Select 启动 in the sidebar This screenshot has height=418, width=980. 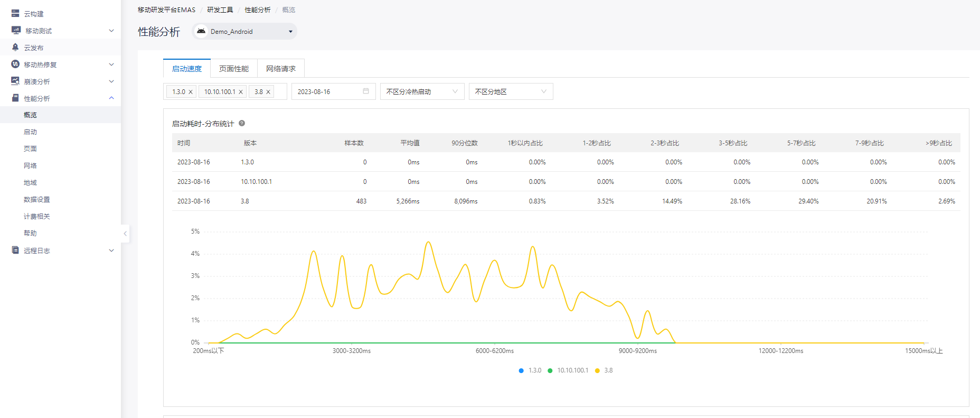pos(60,132)
